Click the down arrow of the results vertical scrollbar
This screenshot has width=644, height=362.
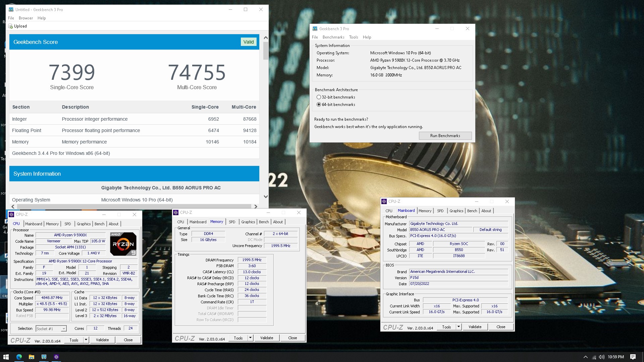coord(266,197)
